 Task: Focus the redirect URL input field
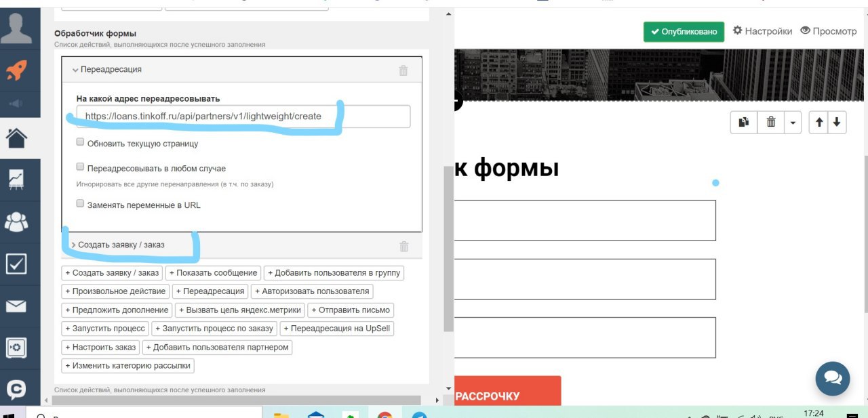(x=243, y=116)
